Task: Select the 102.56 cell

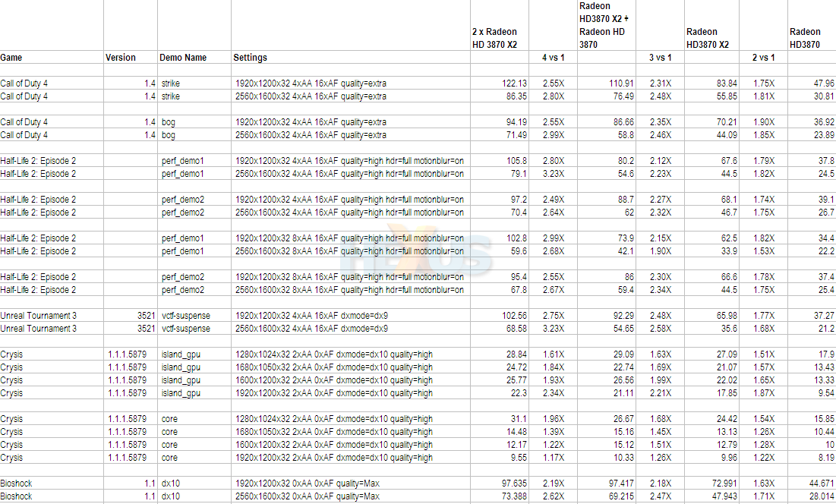Action: 499,316
